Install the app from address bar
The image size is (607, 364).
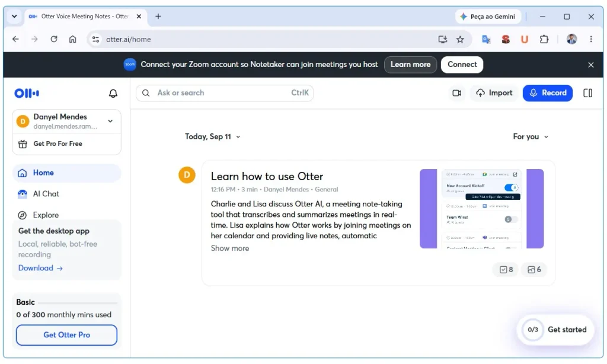tap(443, 39)
